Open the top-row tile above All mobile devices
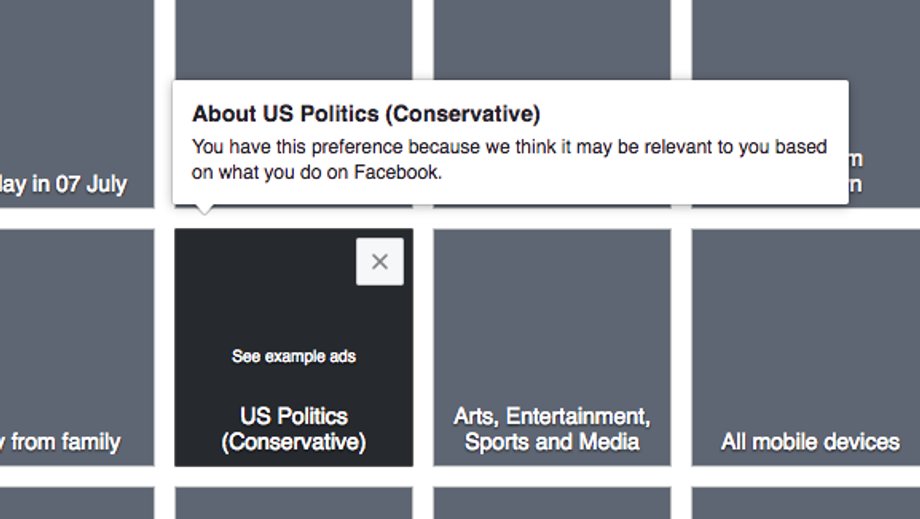The width and height of the screenshot is (920, 519). 806,40
